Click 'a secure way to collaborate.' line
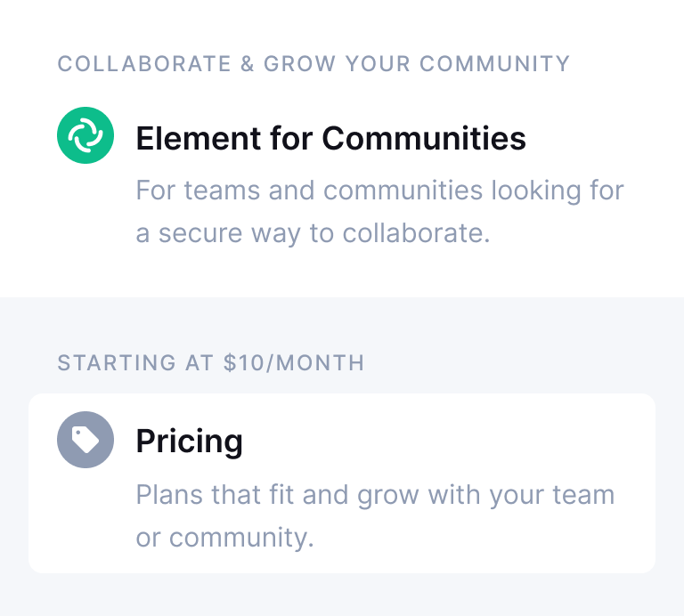This screenshot has height=616, width=684. pos(313,234)
